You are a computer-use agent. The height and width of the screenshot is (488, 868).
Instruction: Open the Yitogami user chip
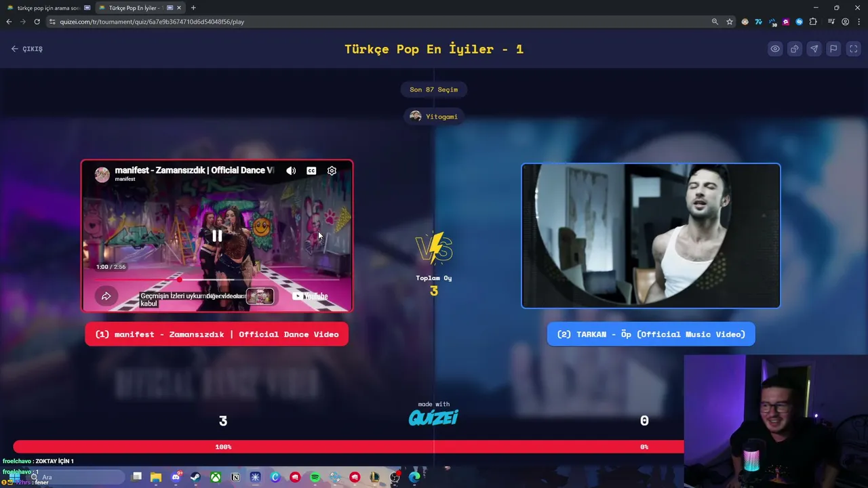tap(434, 117)
